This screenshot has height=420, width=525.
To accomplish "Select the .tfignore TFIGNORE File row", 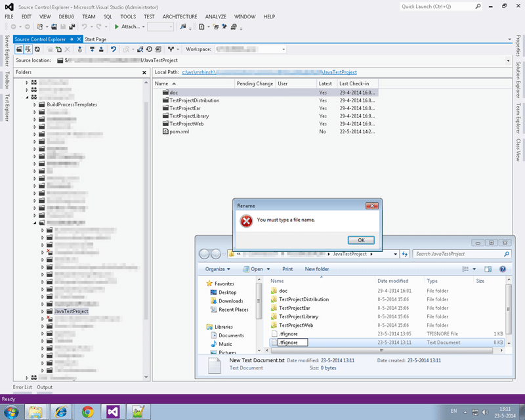I will click(387, 334).
